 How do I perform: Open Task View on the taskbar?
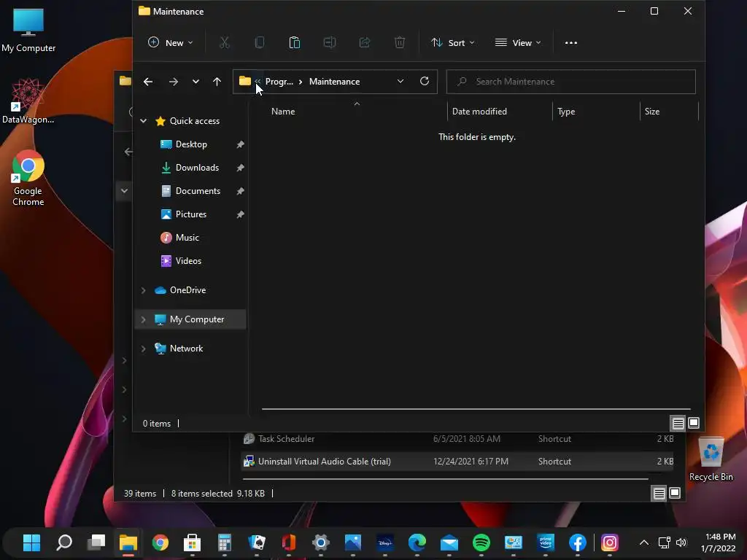[x=96, y=542]
